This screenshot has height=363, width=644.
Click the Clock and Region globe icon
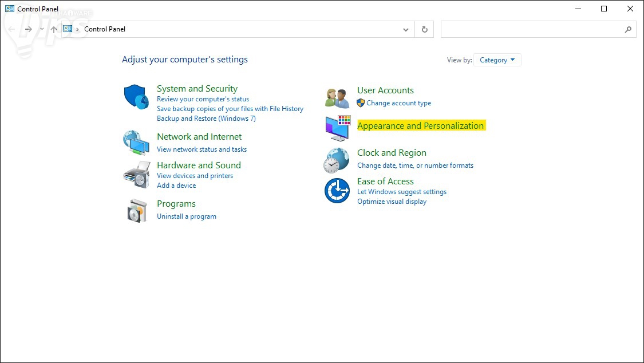tap(337, 160)
